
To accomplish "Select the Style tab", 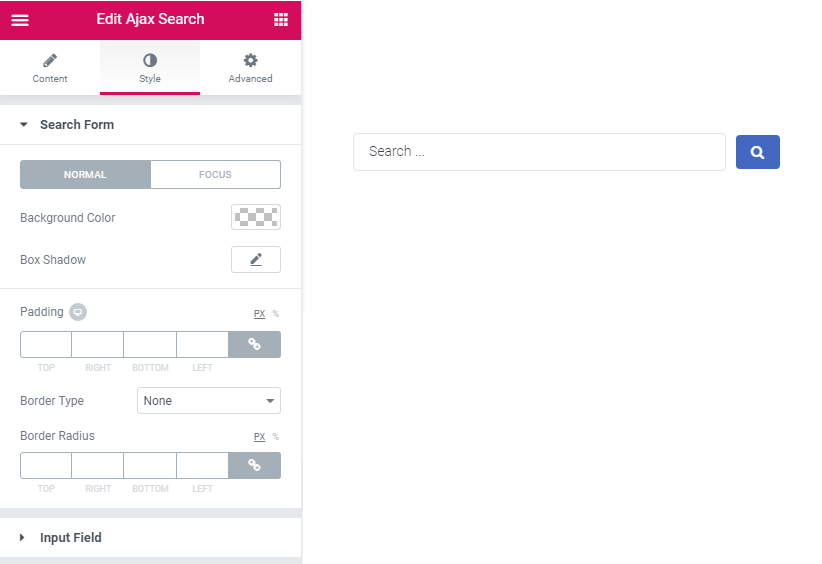I will point(150,68).
